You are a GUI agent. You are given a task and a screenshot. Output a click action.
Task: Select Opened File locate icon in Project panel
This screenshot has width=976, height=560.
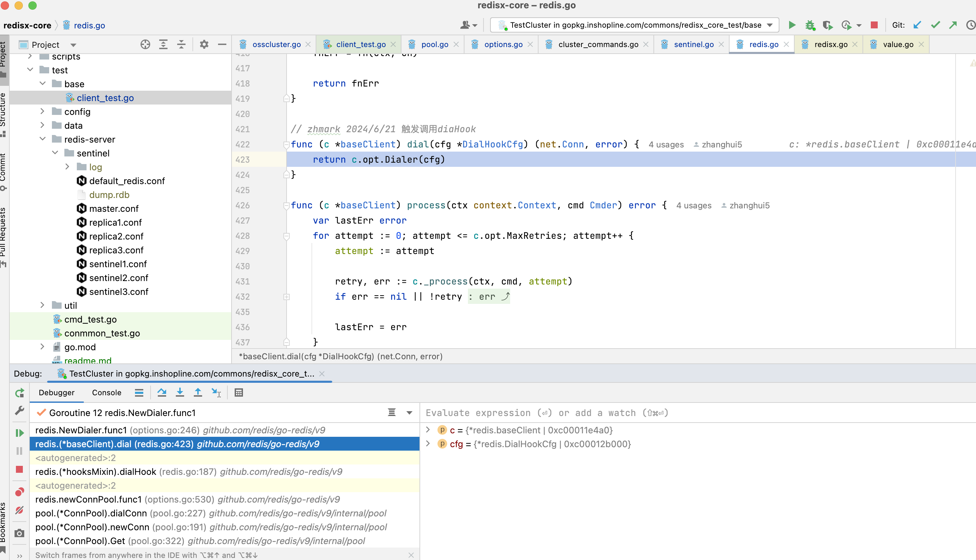pos(145,45)
